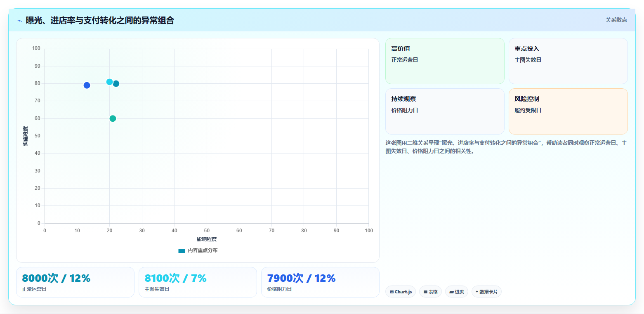Click the 内容重点分布 legend text
Image resolution: width=644 pixels, height=314 pixels.
(x=203, y=251)
